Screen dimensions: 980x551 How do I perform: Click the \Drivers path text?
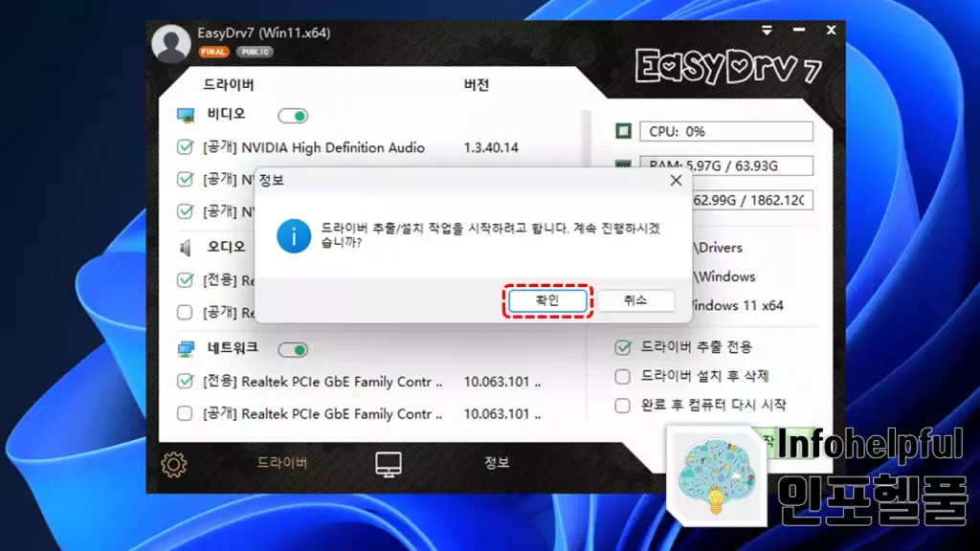tap(718, 248)
